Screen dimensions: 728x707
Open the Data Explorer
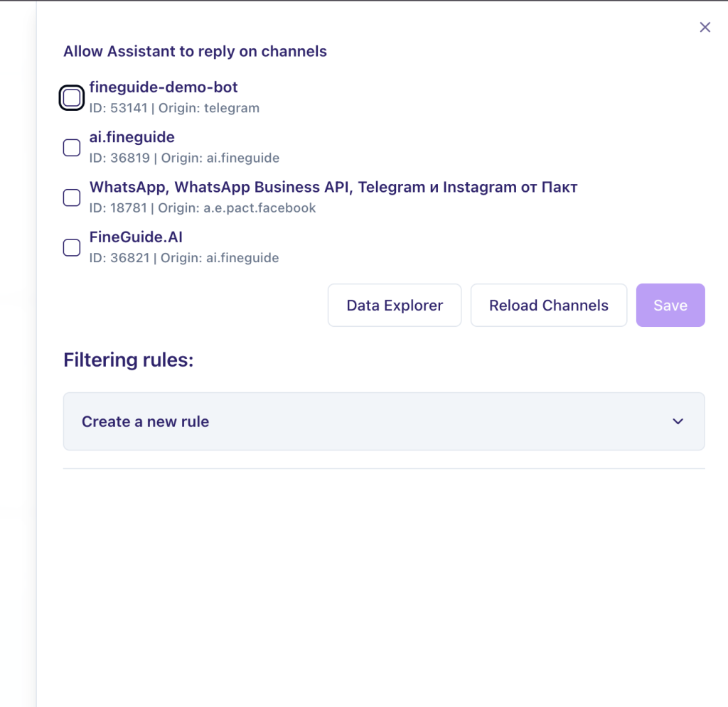click(395, 306)
